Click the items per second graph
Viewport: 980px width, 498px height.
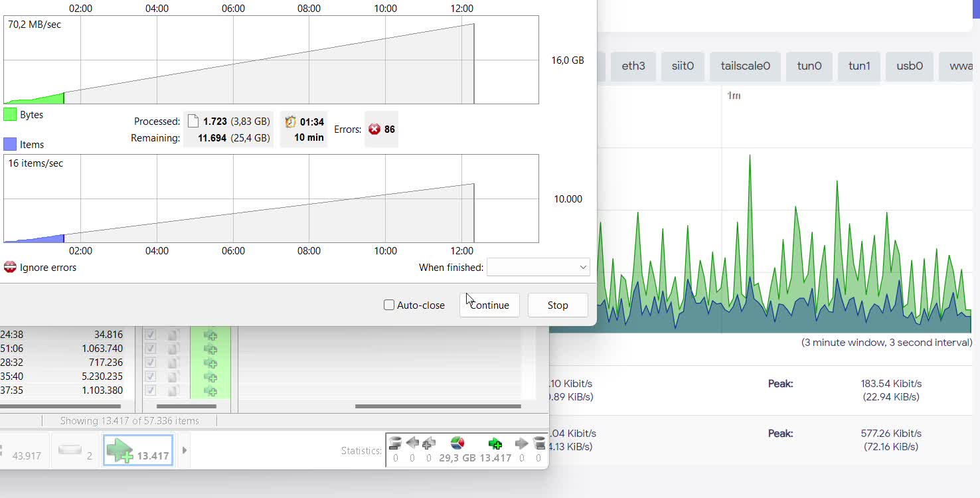coord(271,199)
